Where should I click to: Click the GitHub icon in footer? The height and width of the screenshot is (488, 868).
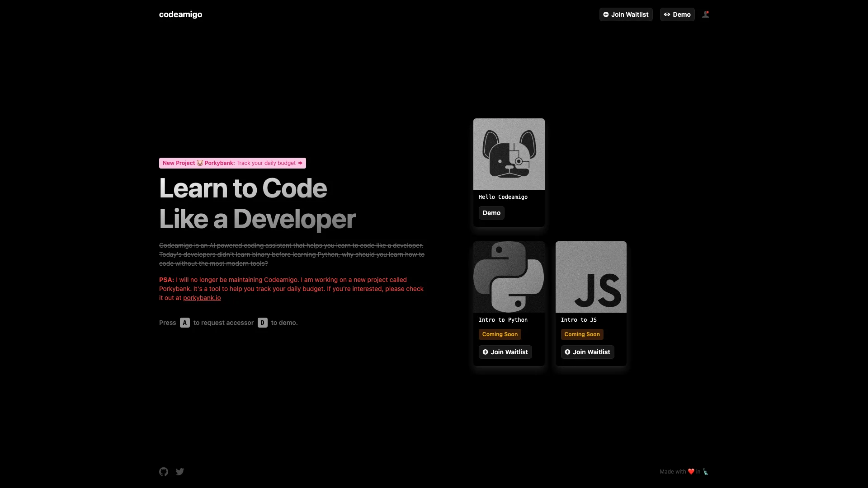click(x=164, y=471)
